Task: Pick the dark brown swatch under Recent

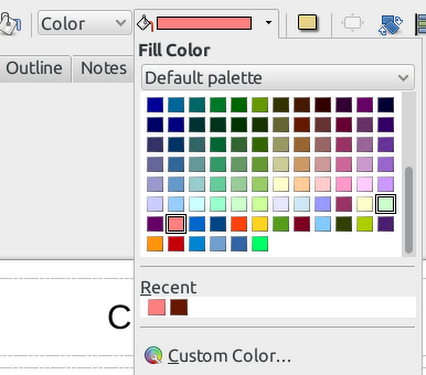Action: [x=179, y=307]
